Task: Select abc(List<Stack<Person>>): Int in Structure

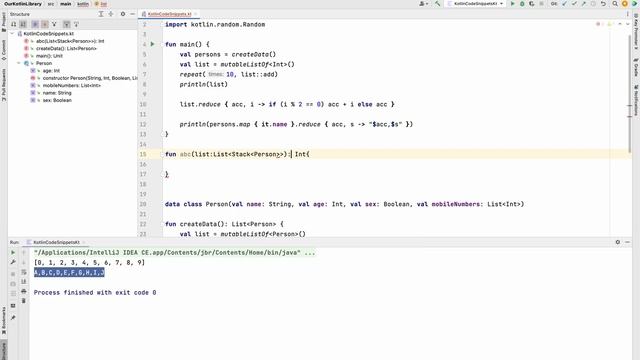Action: 70,41
